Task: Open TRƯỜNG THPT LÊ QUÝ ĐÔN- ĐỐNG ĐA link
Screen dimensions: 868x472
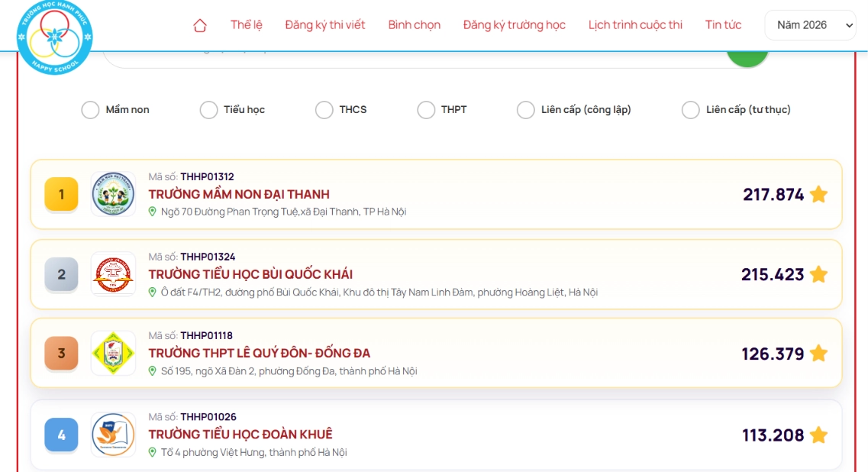Action: tap(259, 353)
